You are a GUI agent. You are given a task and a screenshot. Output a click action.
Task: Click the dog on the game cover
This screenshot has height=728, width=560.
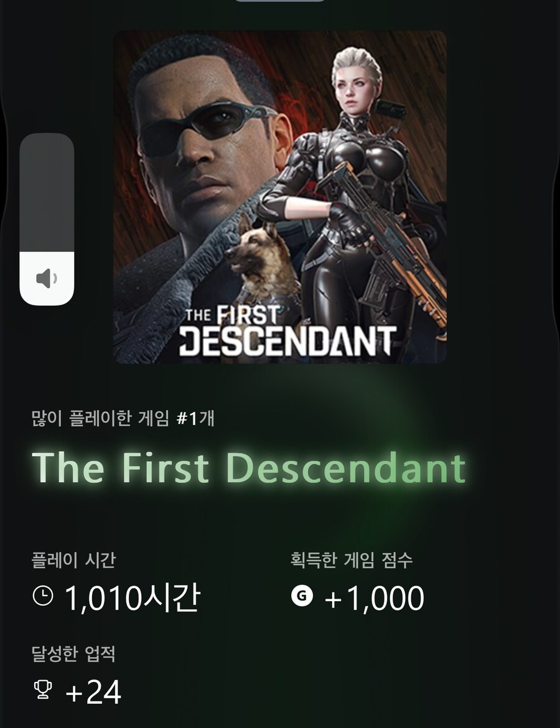[256, 256]
